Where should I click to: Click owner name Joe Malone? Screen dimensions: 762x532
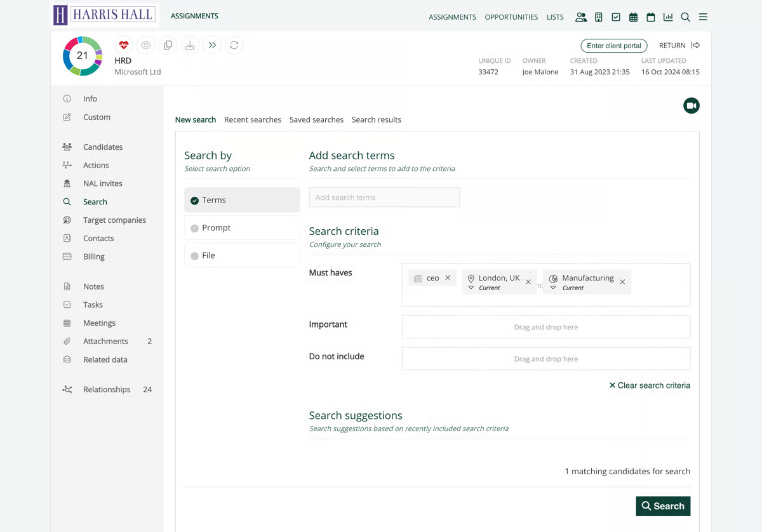pos(540,72)
